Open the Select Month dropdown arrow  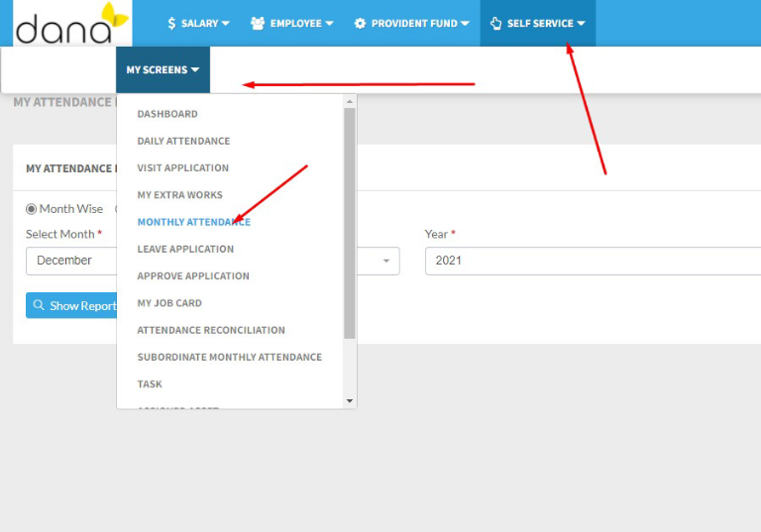point(386,261)
